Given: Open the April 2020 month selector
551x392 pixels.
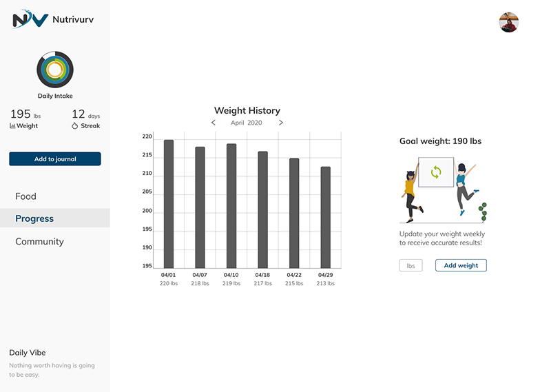Looking at the screenshot, I should tap(247, 123).
